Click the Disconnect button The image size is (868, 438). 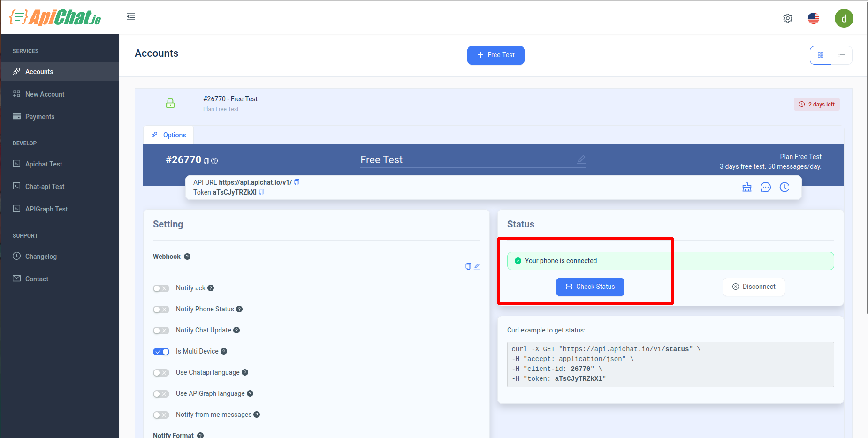[x=754, y=287]
